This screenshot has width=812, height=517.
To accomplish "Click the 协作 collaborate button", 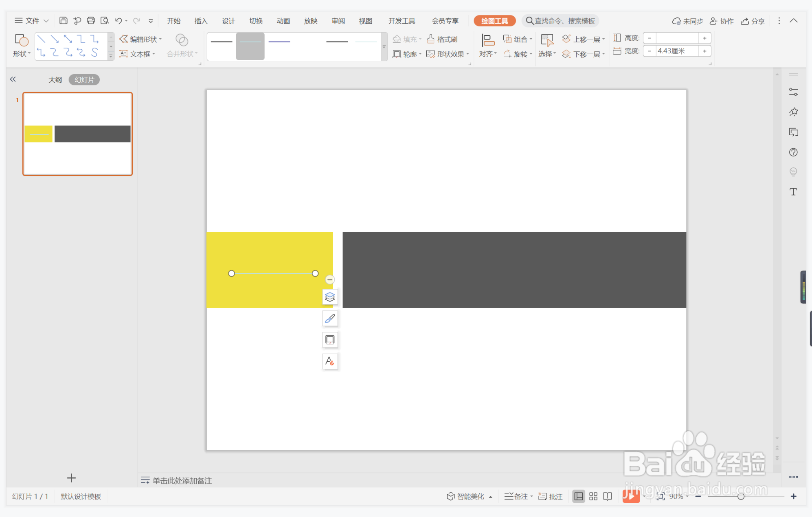I will pos(722,21).
